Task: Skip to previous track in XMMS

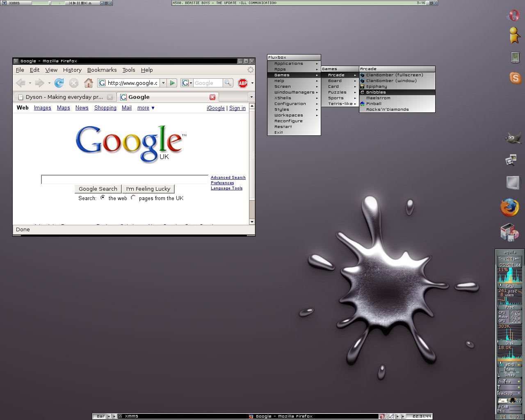Action: pyautogui.click(x=71, y=3)
